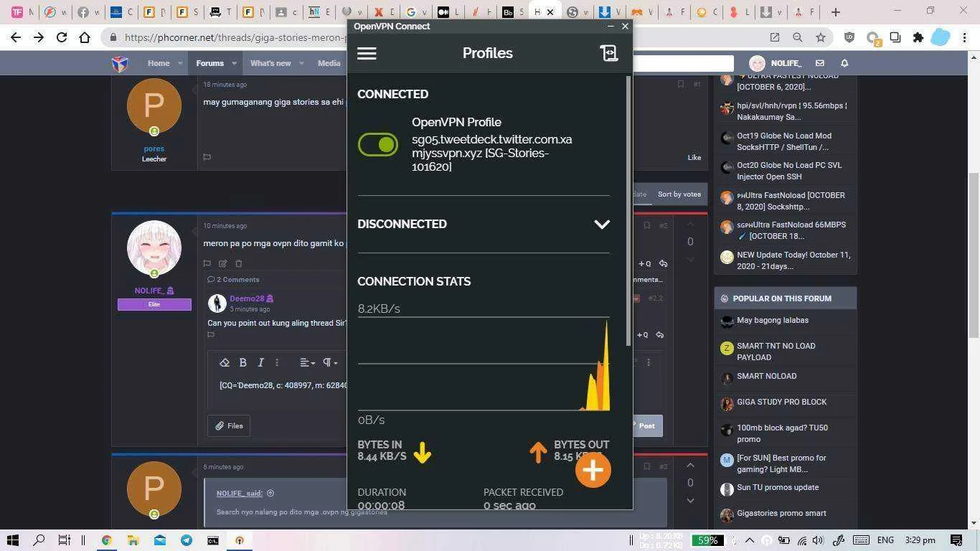Screen dimensions: 980x551
Task: Click the Sort by votes tab
Action: point(679,194)
